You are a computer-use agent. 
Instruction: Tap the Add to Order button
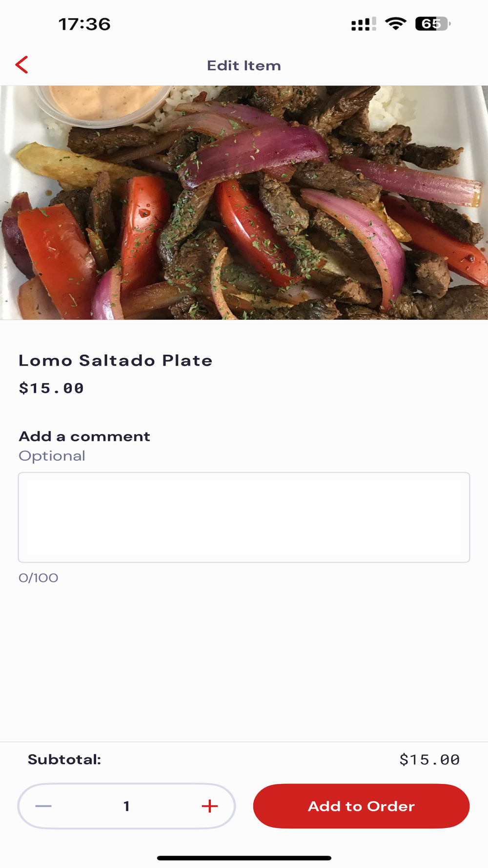tap(361, 806)
